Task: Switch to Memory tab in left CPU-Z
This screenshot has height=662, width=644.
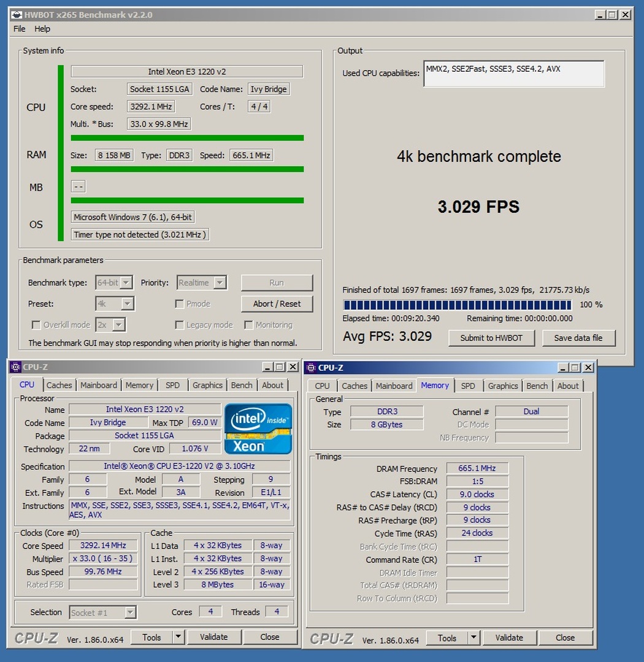Action: tap(139, 385)
